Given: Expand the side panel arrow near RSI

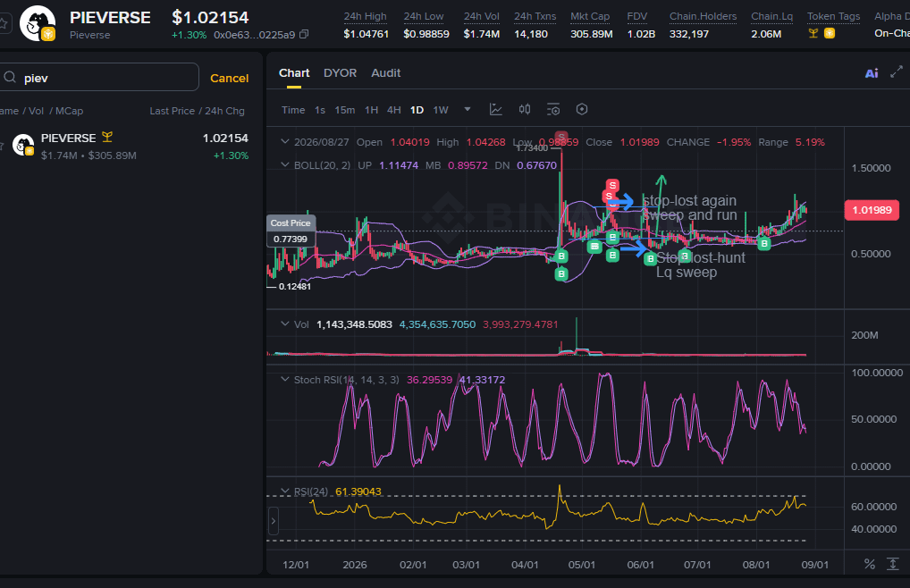Looking at the screenshot, I should (274, 521).
